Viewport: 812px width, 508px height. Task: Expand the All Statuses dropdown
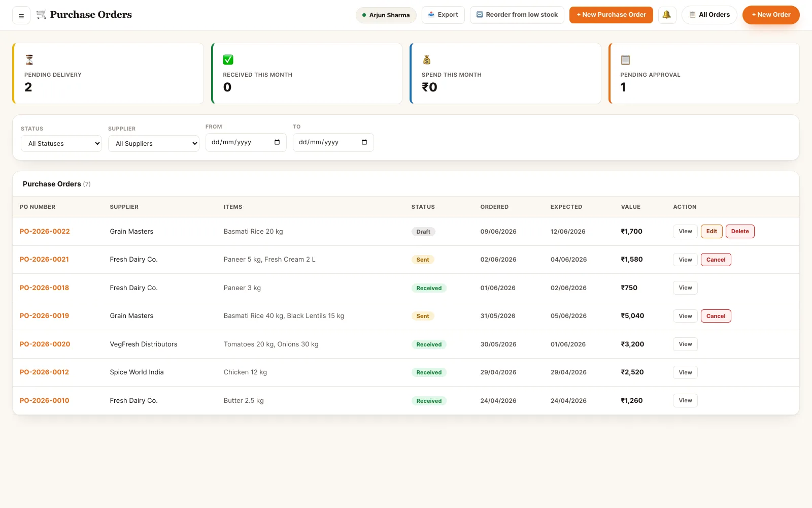[61, 144]
